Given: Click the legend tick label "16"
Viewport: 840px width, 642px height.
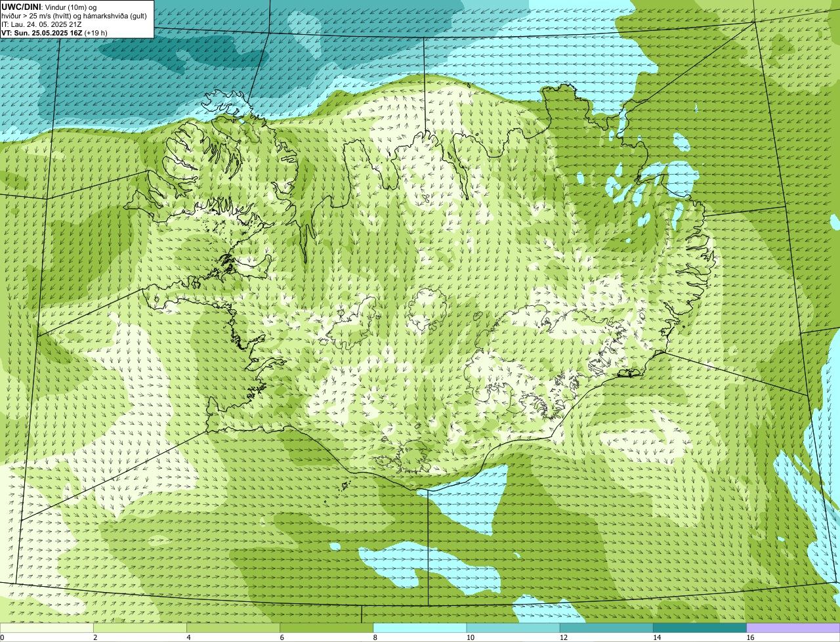Looking at the screenshot, I should click(x=751, y=637).
